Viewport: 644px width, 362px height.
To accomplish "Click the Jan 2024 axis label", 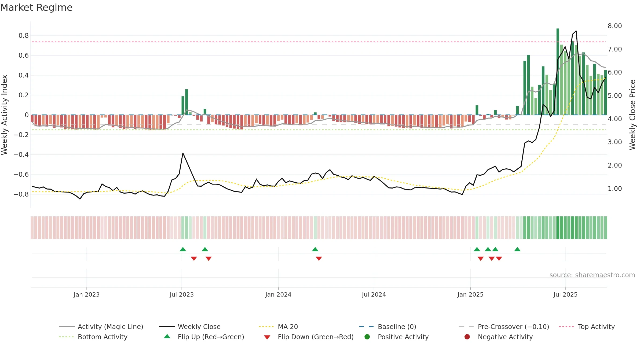I will coord(278,294).
